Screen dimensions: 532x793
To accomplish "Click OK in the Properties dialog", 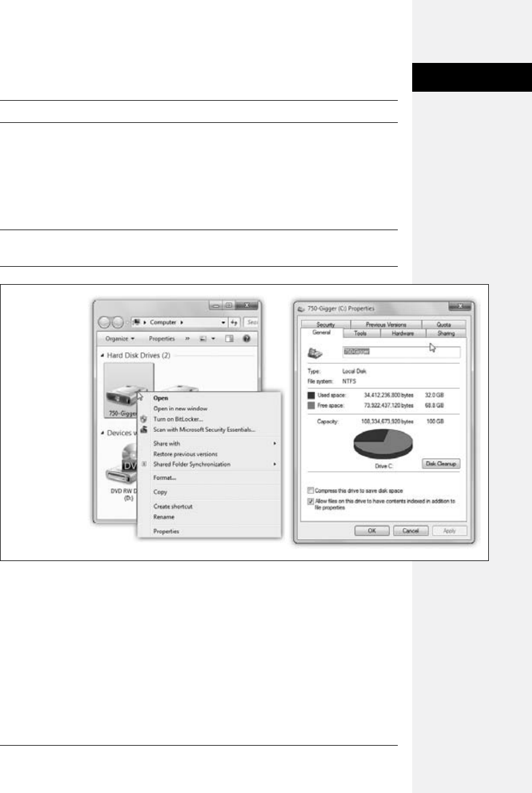I will click(x=373, y=531).
